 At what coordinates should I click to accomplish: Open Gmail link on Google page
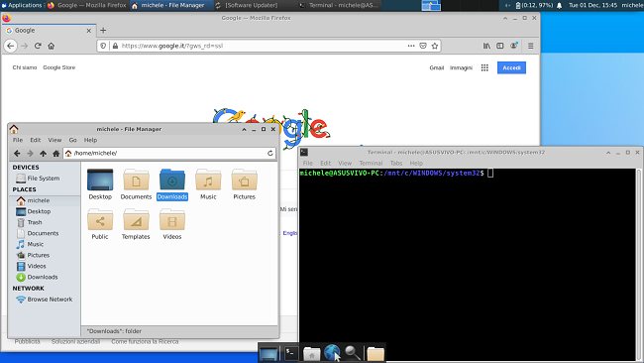[437, 67]
